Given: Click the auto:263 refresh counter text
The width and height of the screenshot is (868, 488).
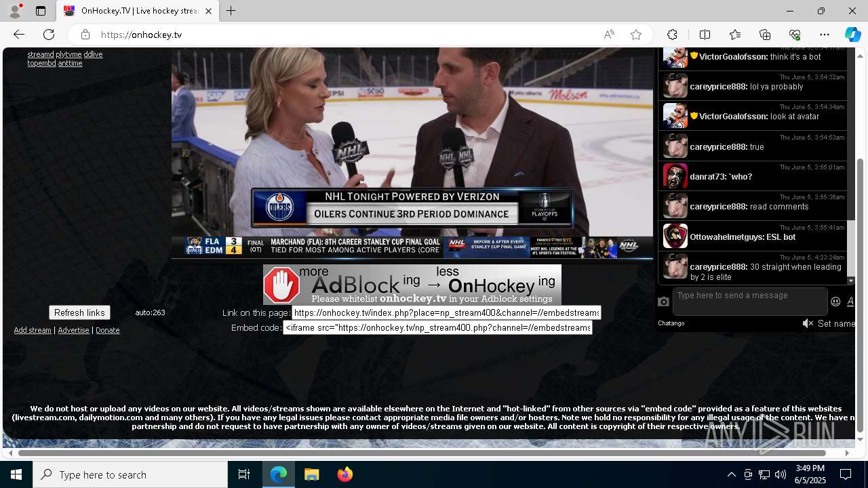Looking at the screenshot, I should [x=150, y=312].
